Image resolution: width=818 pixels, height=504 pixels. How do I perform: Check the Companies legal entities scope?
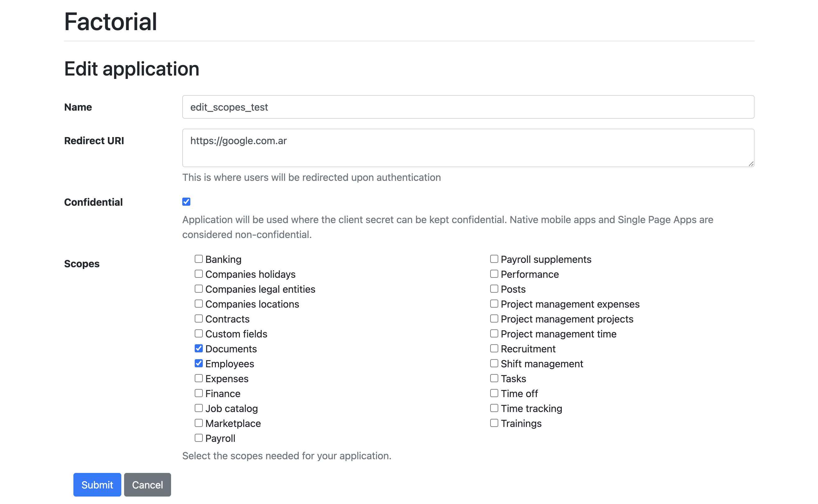pos(198,289)
